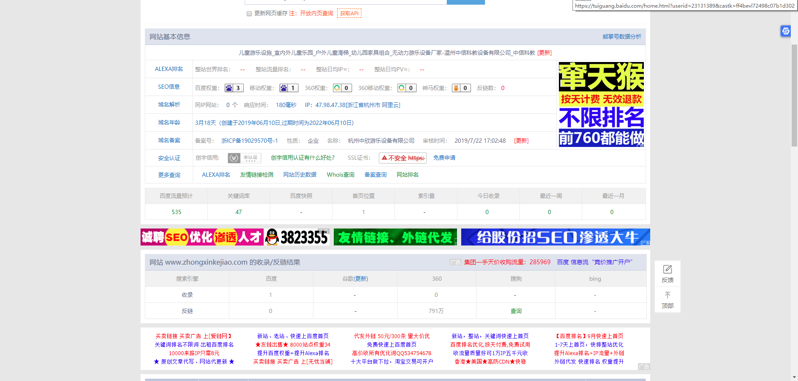Click the 更多查询 row label
The height and width of the screenshot is (381, 798).
click(x=169, y=175)
